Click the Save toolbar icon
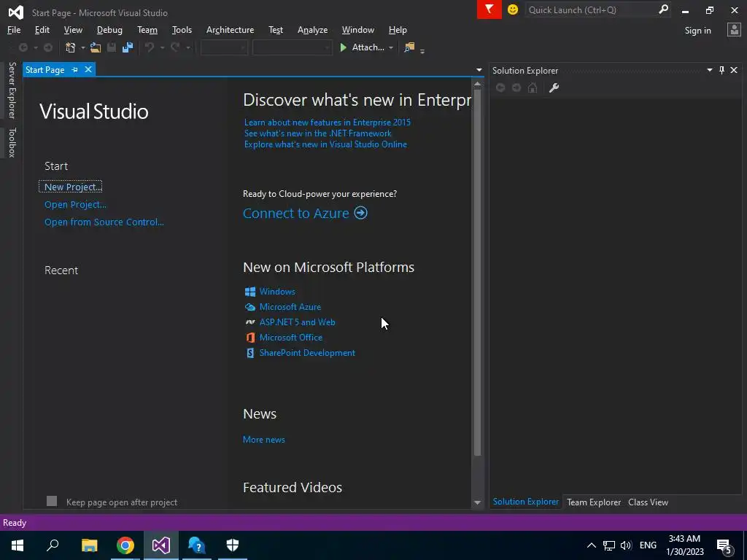The image size is (747, 560). pyautogui.click(x=112, y=47)
